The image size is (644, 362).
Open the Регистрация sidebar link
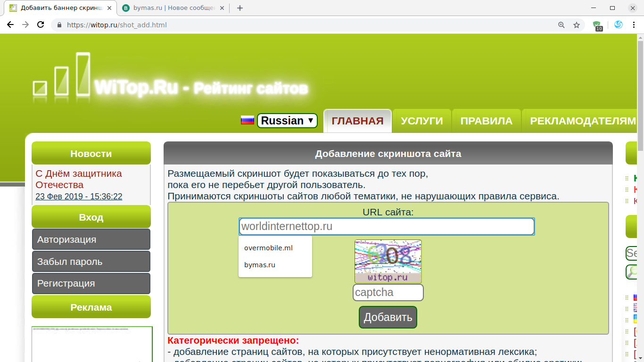pyautogui.click(x=91, y=284)
